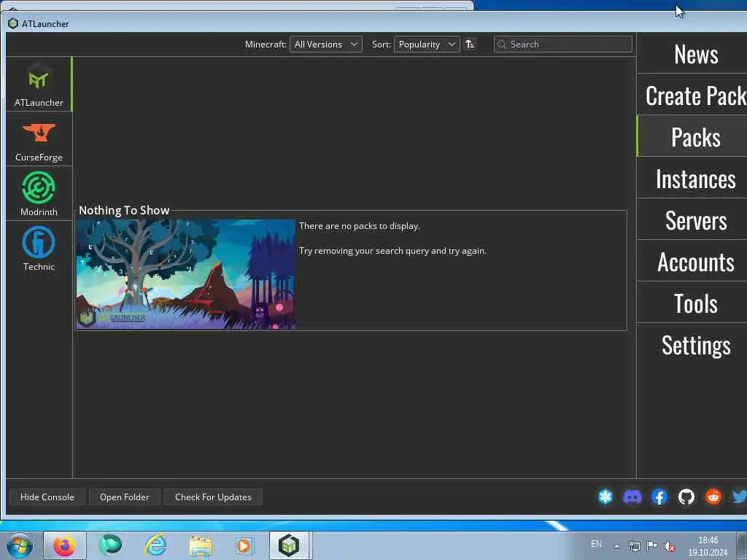The height and width of the screenshot is (560, 747).
Task: Click the ATLauncher hexagon icon in title bar
Action: (13, 23)
